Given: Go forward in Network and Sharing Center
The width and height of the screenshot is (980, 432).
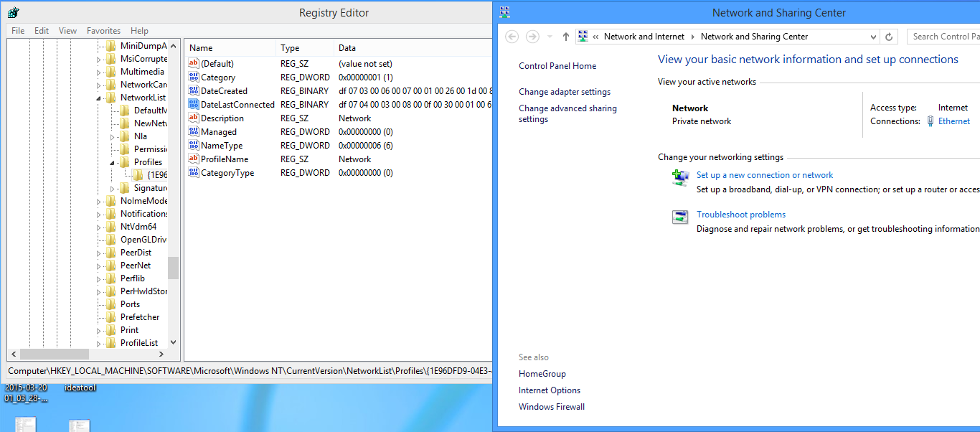Looking at the screenshot, I should [532, 37].
